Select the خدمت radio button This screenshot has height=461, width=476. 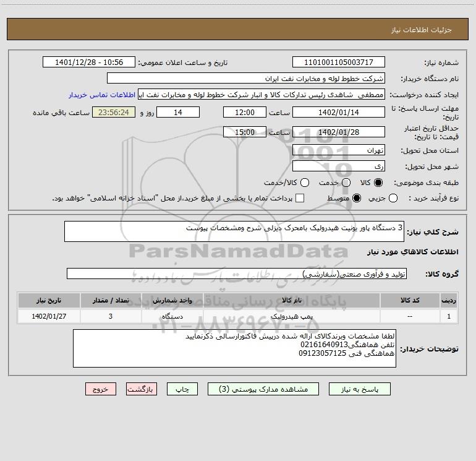click(x=346, y=183)
